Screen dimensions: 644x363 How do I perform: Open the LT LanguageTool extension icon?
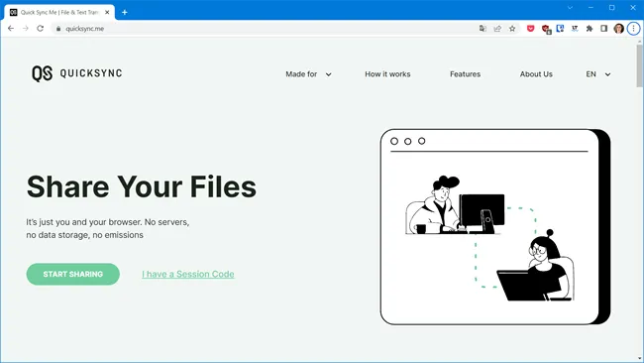[575, 29]
